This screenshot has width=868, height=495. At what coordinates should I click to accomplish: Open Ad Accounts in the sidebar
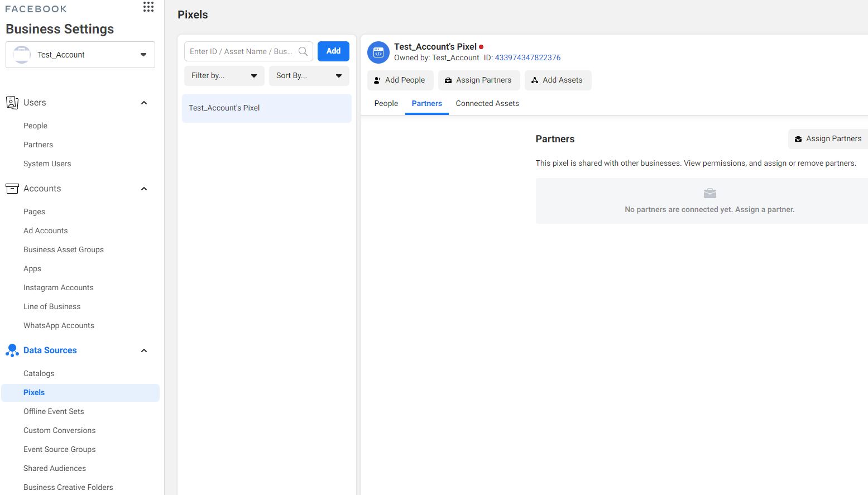pos(45,230)
